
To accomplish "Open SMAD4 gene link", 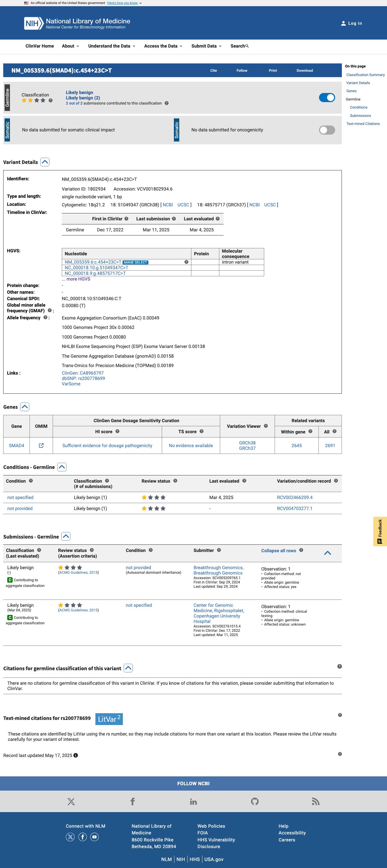I will pyautogui.click(x=16, y=446).
